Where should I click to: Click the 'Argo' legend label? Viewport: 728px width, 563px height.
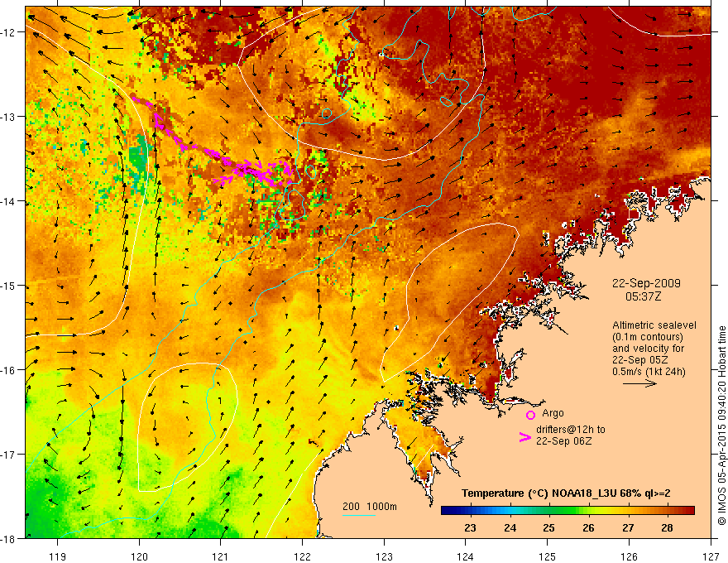pos(553,413)
